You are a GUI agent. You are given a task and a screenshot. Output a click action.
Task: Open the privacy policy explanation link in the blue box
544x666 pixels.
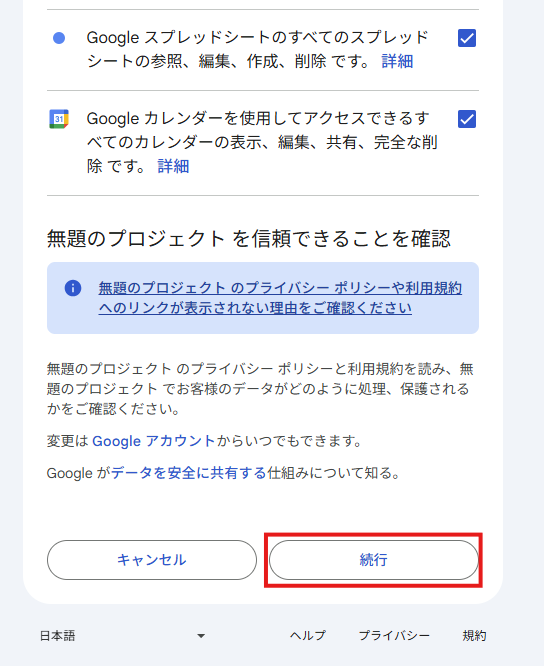point(280,298)
